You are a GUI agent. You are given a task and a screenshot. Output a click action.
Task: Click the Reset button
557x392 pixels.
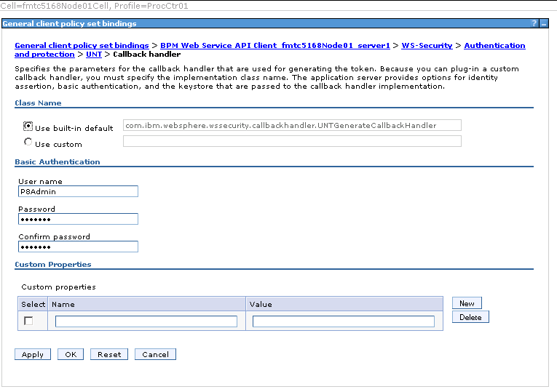[x=109, y=354]
